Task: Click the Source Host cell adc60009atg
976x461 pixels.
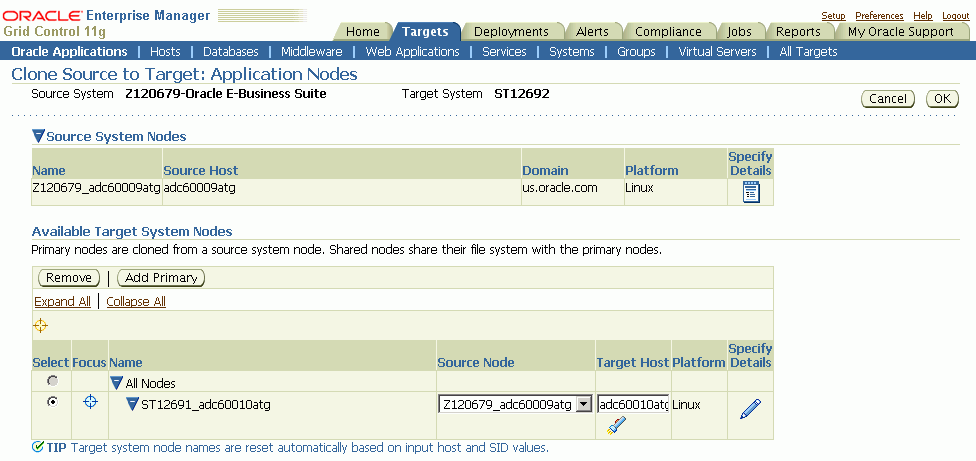Action: pyautogui.click(x=200, y=187)
